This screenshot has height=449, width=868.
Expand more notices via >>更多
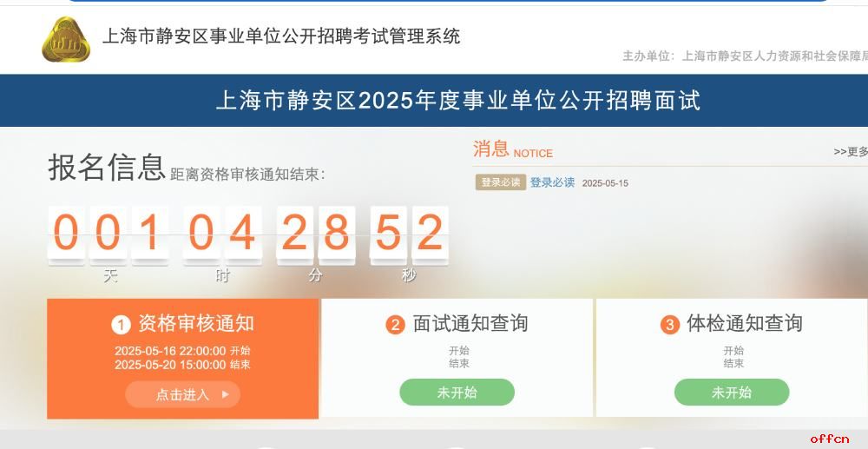[x=851, y=152]
